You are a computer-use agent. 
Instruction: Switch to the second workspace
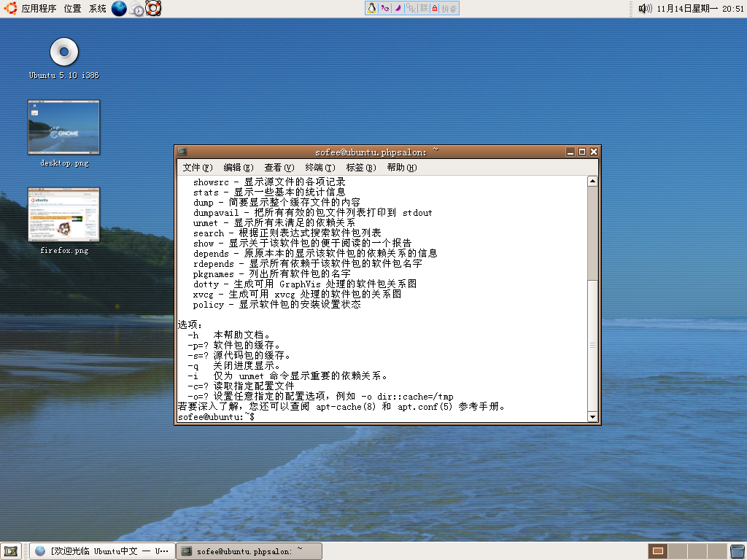[678, 551]
